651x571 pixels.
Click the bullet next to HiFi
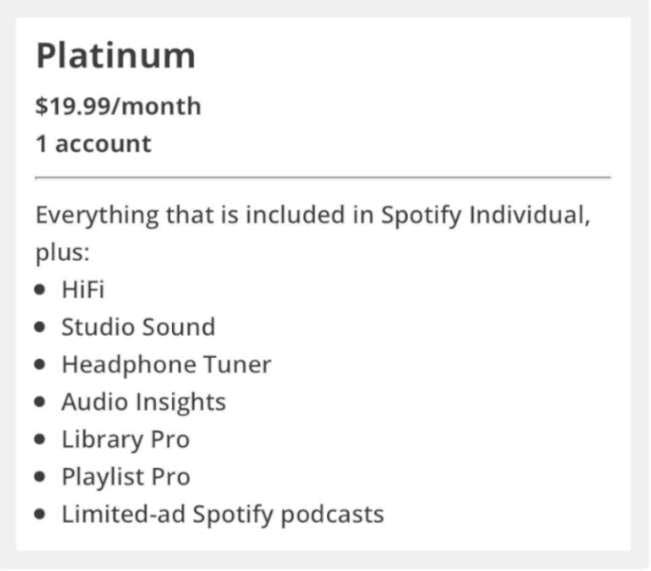tap(40, 289)
